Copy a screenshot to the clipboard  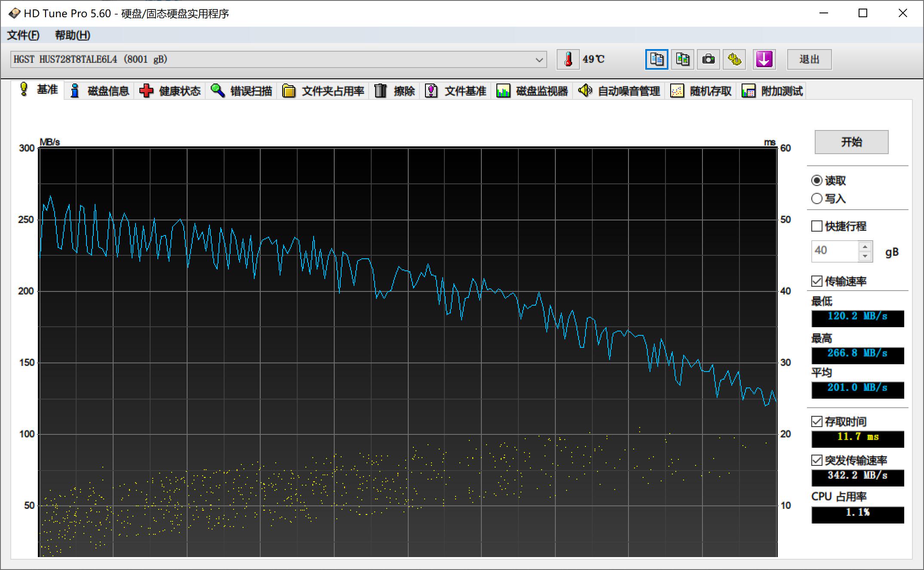683,59
